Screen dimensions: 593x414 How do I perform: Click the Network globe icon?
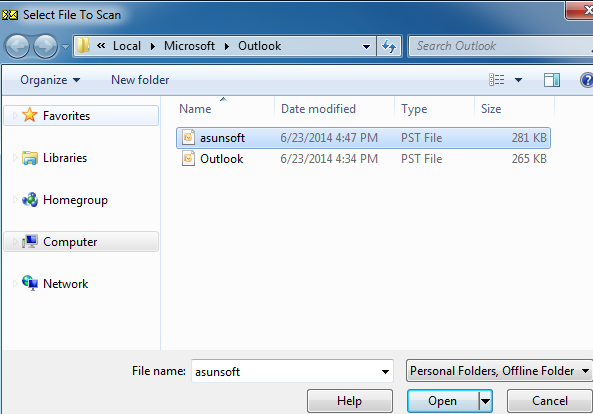[x=30, y=283]
